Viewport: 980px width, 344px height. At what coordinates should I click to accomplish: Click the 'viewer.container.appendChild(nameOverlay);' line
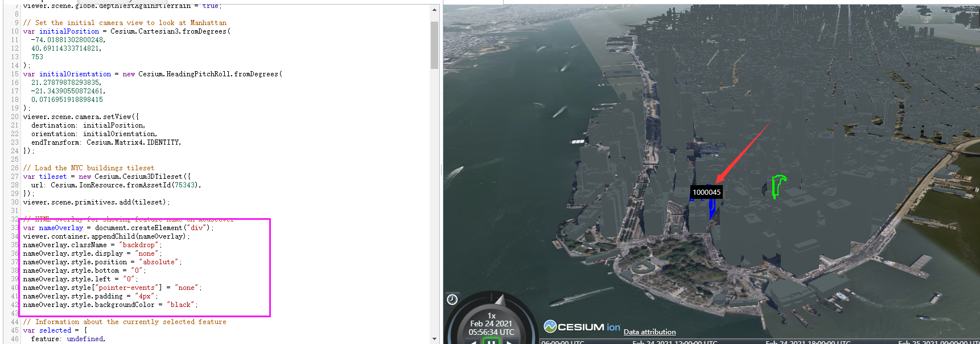(x=107, y=236)
